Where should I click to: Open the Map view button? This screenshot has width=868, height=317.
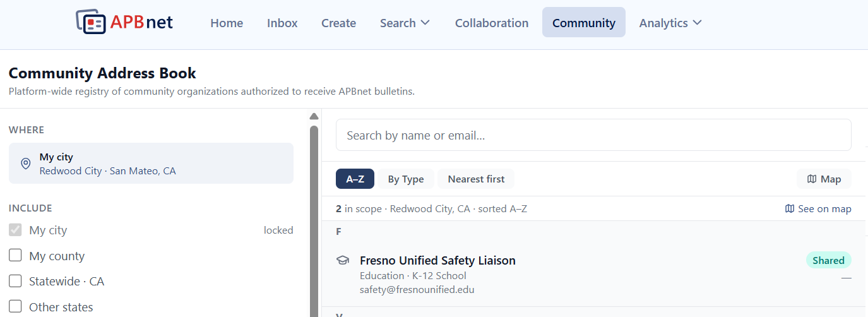(824, 179)
